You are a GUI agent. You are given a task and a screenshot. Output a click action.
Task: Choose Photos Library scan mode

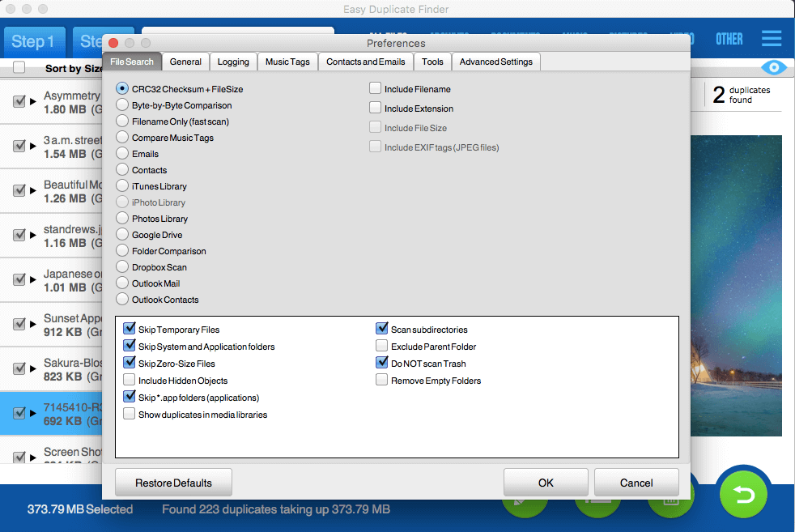(122, 219)
